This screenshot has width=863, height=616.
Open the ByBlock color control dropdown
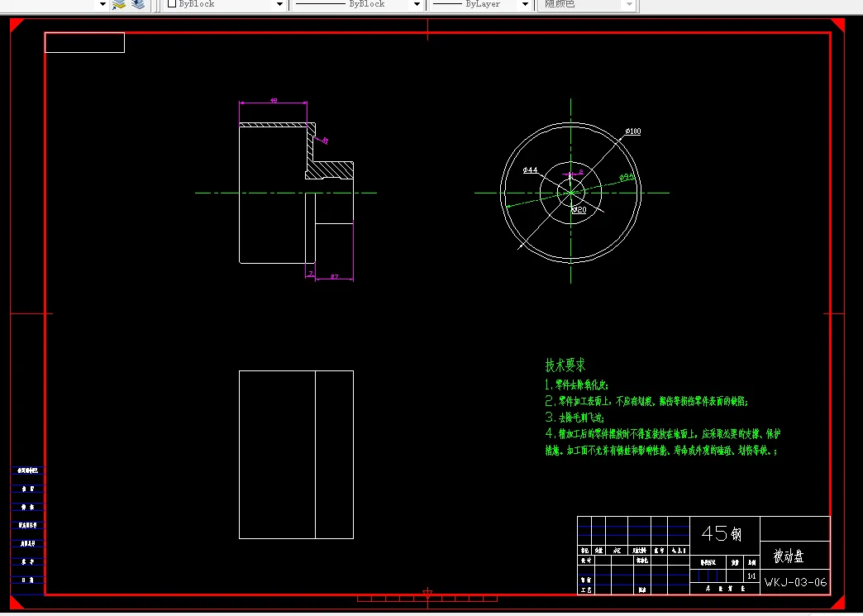(x=279, y=4)
